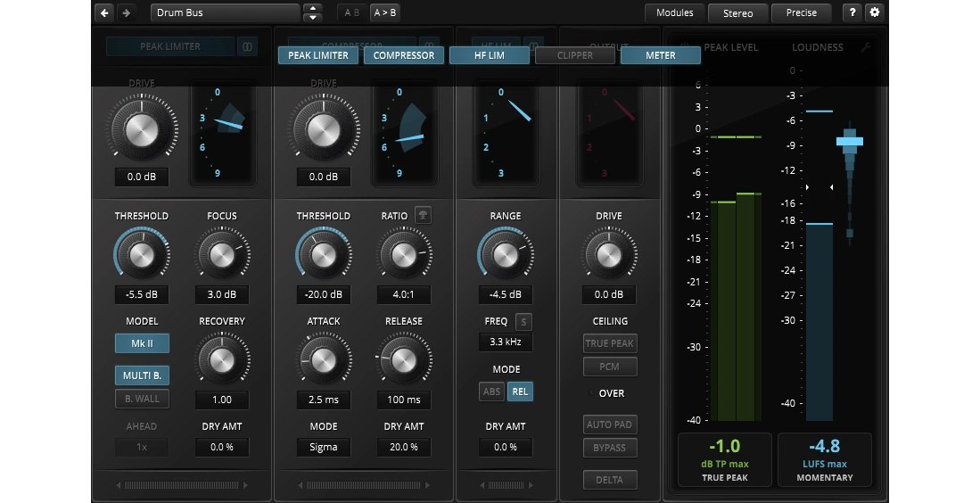
Task: Click the TRUE PEAK readout box
Action: pyautogui.click(x=725, y=460)
